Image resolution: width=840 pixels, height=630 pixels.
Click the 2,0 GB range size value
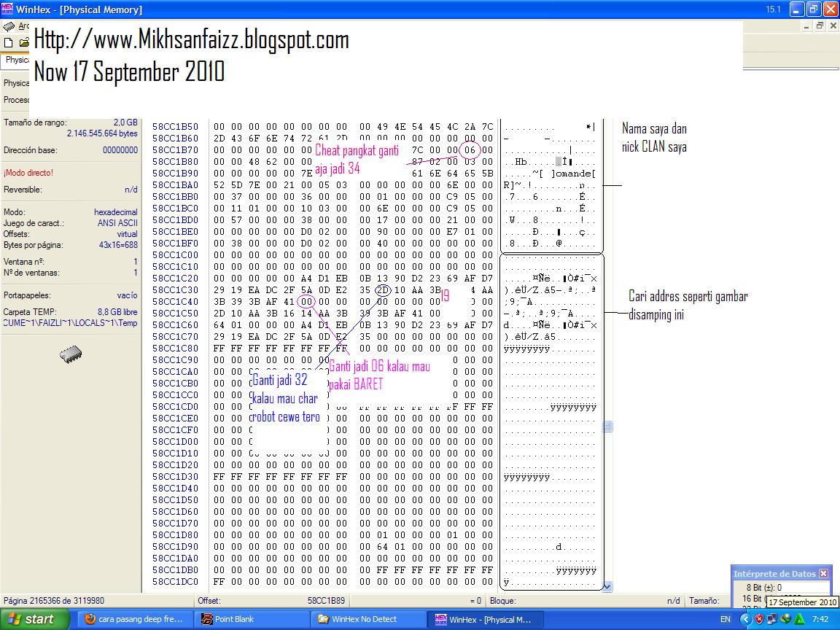click(x=125, y=122)
